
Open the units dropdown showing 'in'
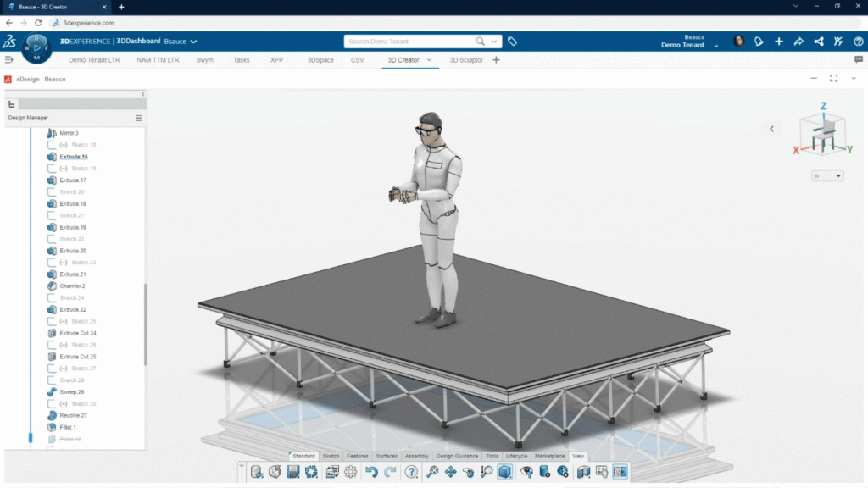pyautogui.click(x=827, y=175)
